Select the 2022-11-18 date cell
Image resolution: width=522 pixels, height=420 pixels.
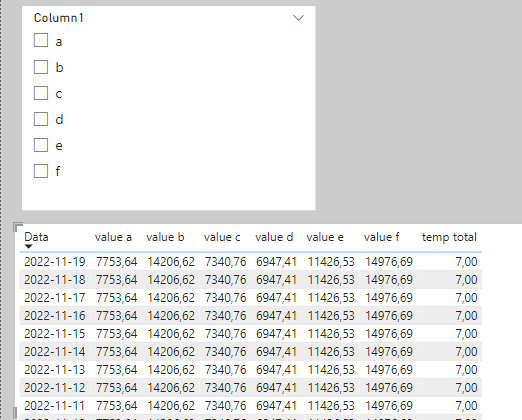pos(55,280)
